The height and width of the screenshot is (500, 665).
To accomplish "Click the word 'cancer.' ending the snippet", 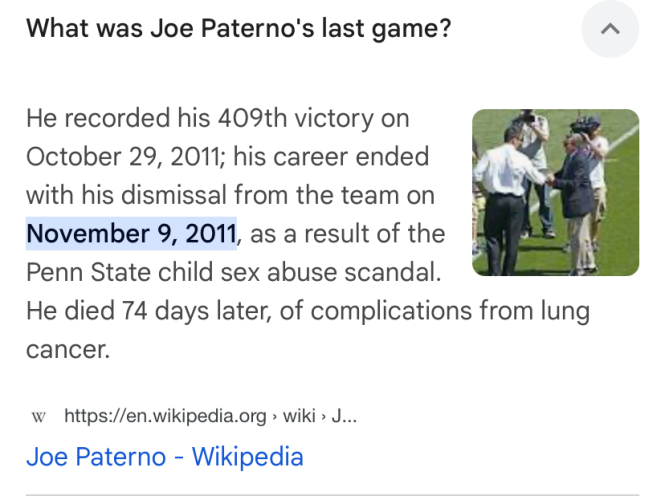I will tap(68, 349).
